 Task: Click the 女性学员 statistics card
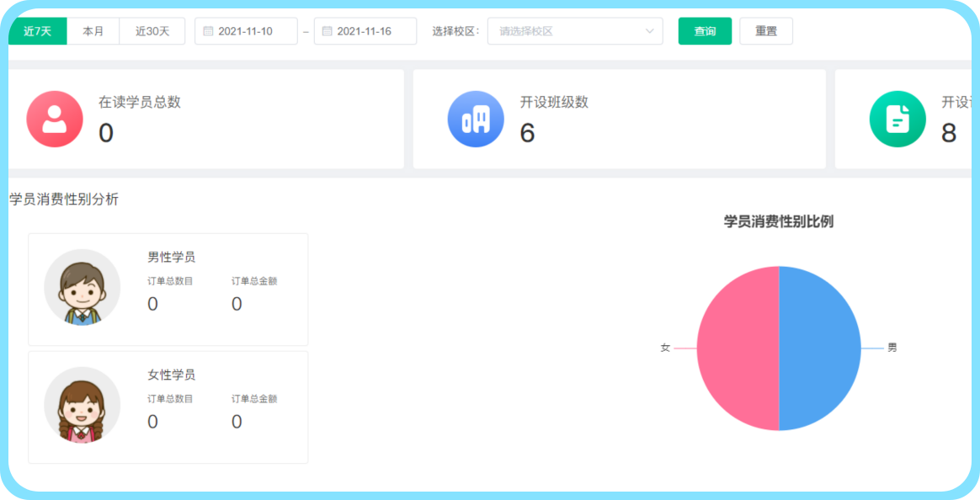coord(168,407)
